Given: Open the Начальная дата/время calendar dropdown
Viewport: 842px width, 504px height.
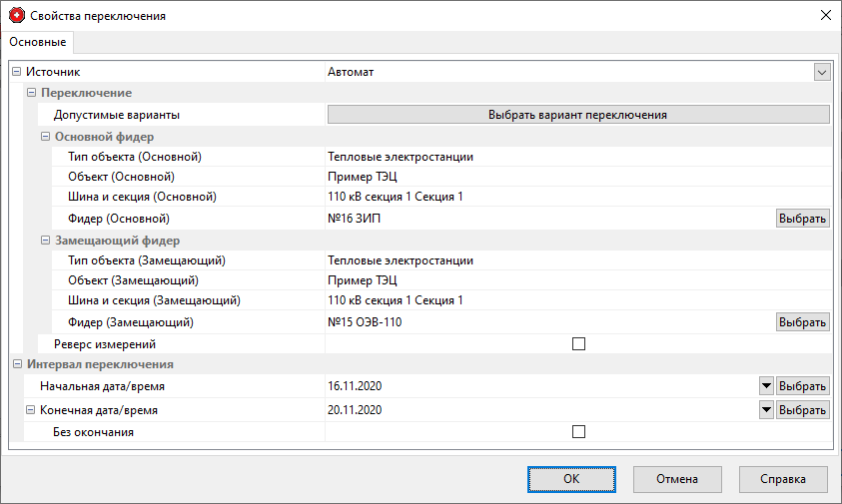Looking at the screenshot, I should click(x=766, y=386).
